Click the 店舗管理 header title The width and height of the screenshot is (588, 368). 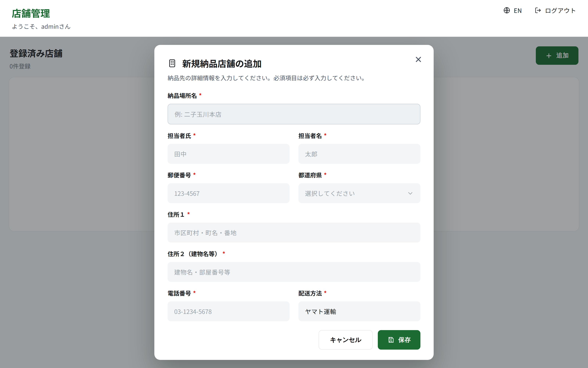[31, 13]
